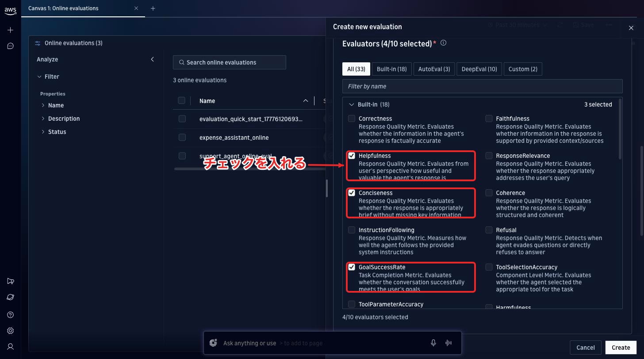Check the Refusal evaluator

[x=489, y=230]
